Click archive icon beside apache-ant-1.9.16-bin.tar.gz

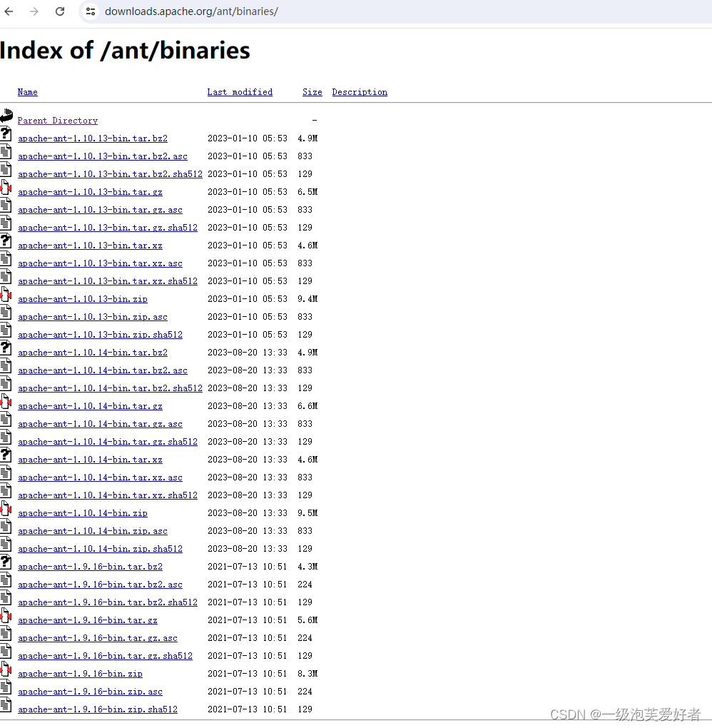[6, 616]
